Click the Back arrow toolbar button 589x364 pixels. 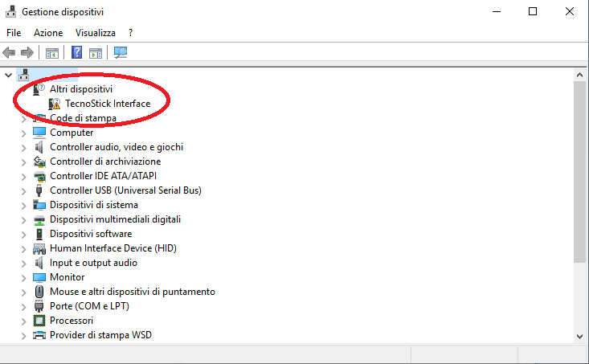pos(9,52)
